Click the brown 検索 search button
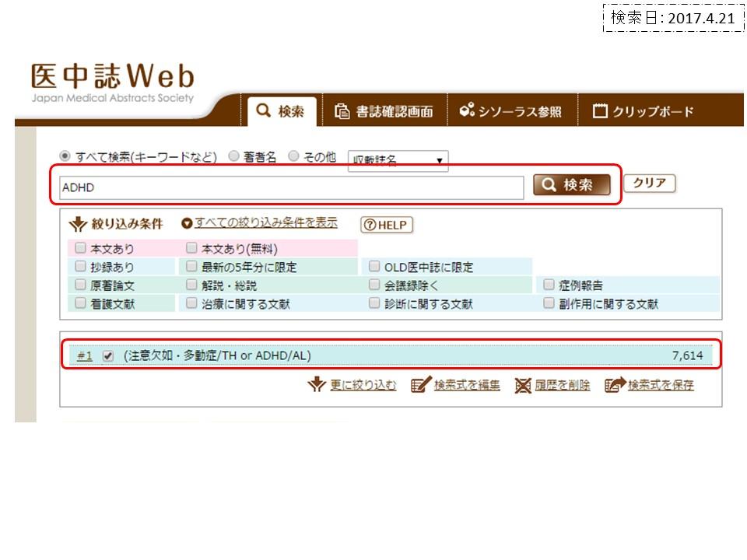Screen dimensions: 747x560 tap(571, 184)
